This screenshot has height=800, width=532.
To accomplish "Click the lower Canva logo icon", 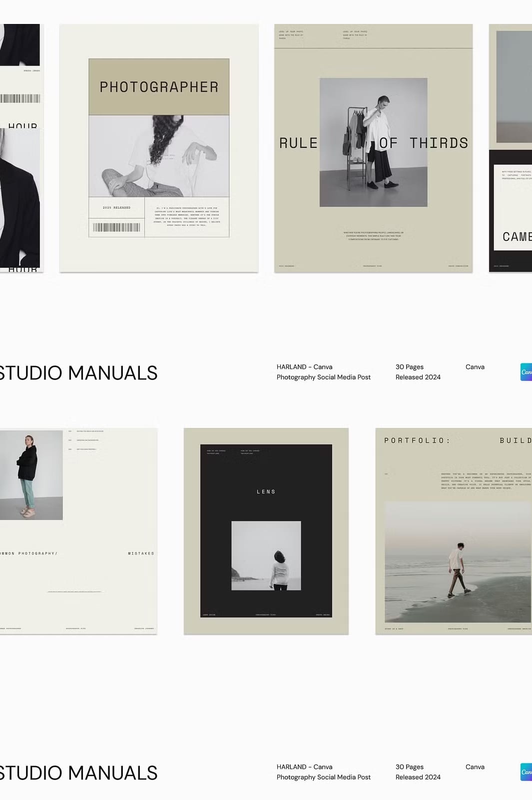I will click(526, 772).
